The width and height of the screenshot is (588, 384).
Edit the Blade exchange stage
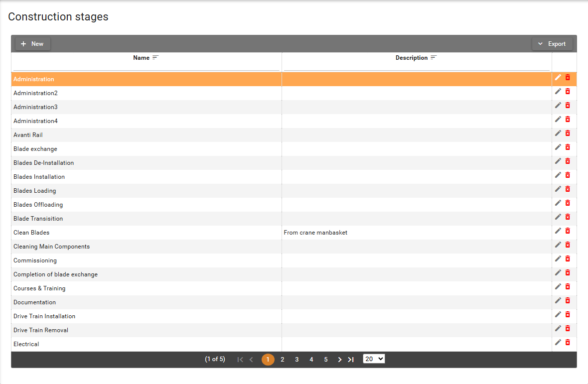click(558, 147)
